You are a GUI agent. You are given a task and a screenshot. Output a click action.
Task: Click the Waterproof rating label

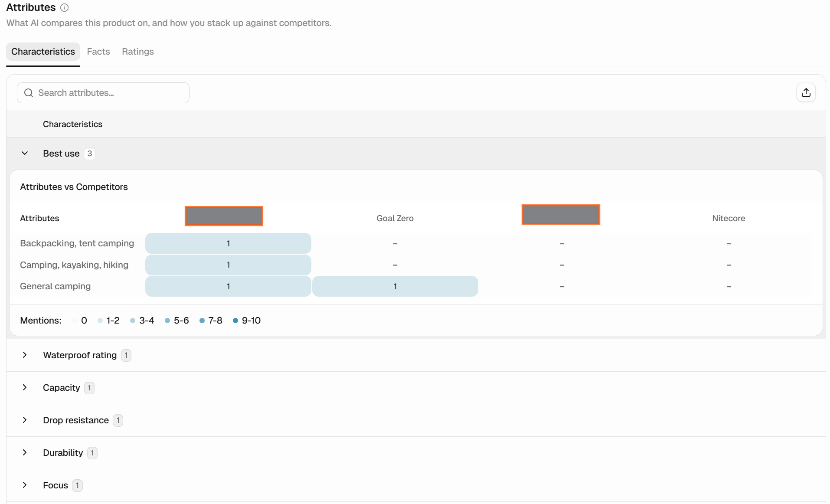pyautogui.click(x=80, y=355)
